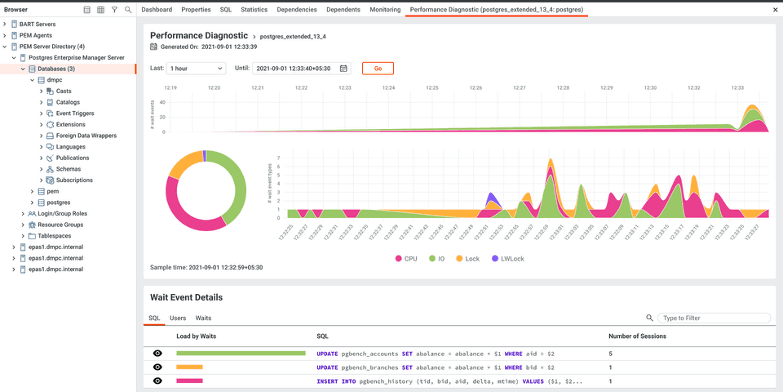Expand the BART Servers tree node
784x392 pixels.
5,24
